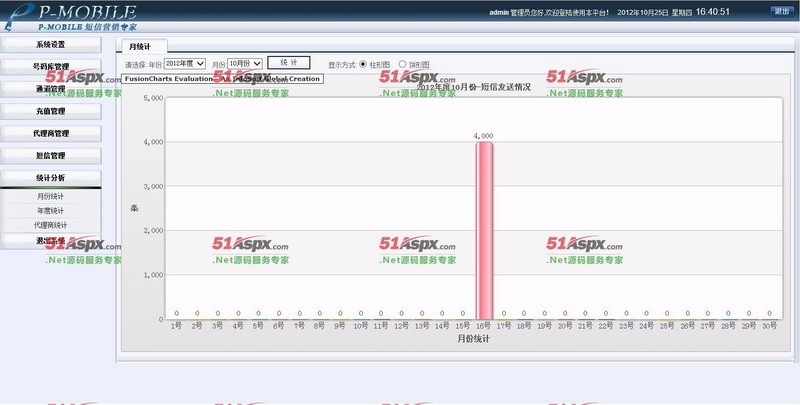Expand the 代理商管理 sidebar menu

click(50, 133)
